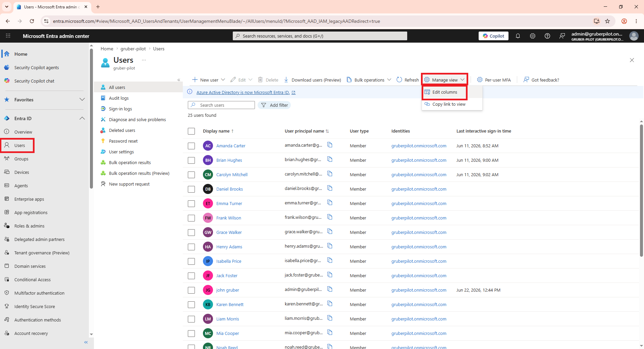Check the box for Carolyn Mitchell
Image resolution: width=644 pixels, height=349 pixels.
191,175
